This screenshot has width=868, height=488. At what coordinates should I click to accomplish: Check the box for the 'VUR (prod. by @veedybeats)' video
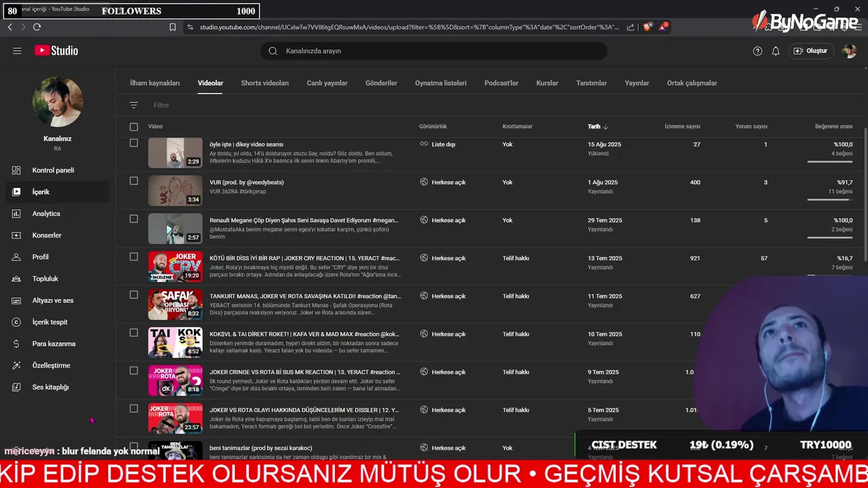134,181
